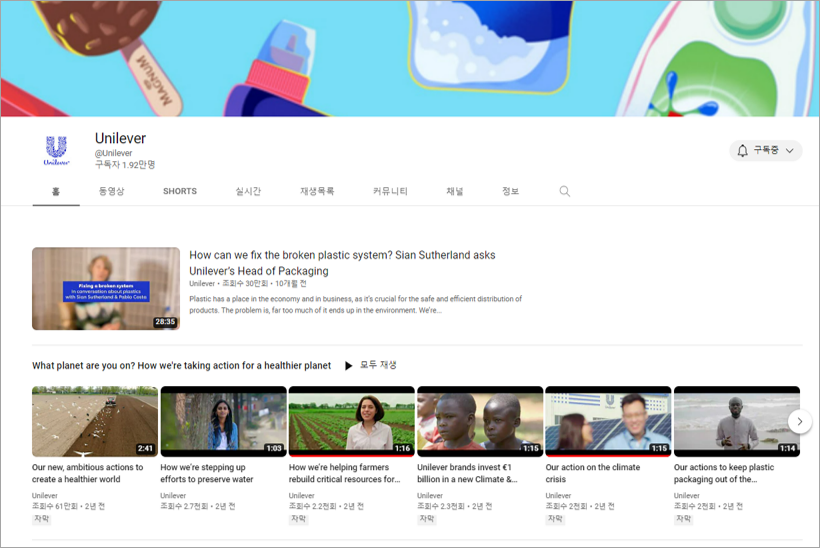This screenshot has height=548, width=820.
Task: Switch to the 동영상 tab
Action: coord(111,191)
